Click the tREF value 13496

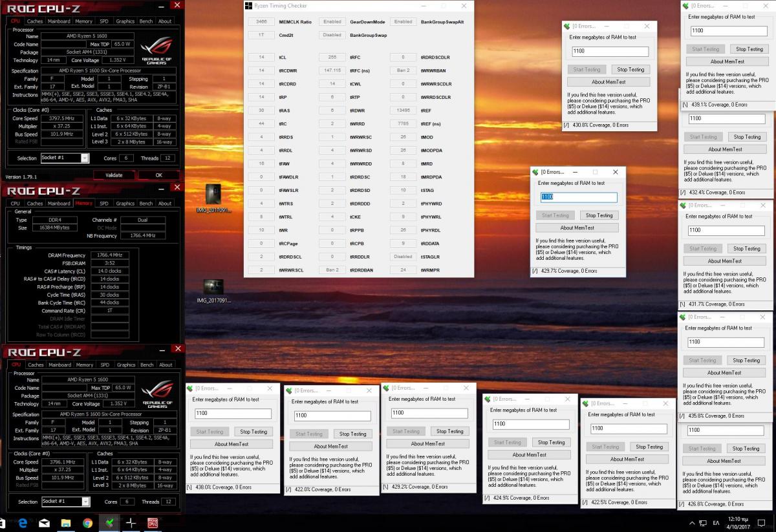coord(403,111)
